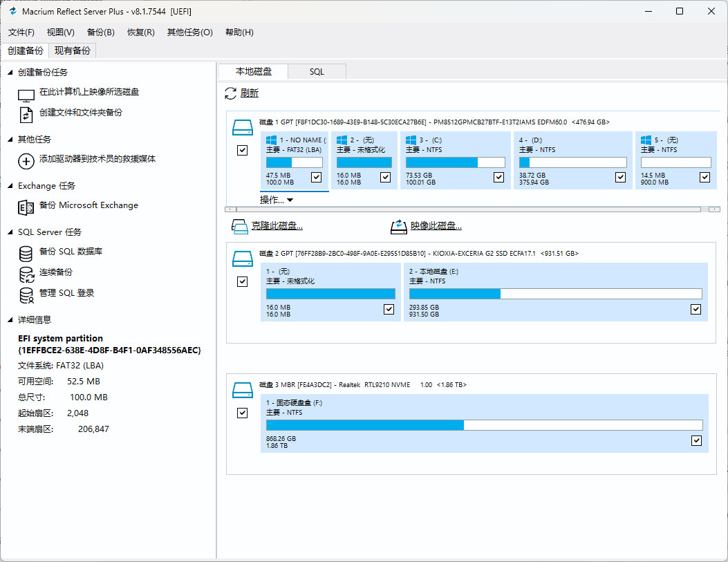Viewport: 728px width, 562px height.
Task: Click 备份 Microsoft Exchange link
Action: 88,205
